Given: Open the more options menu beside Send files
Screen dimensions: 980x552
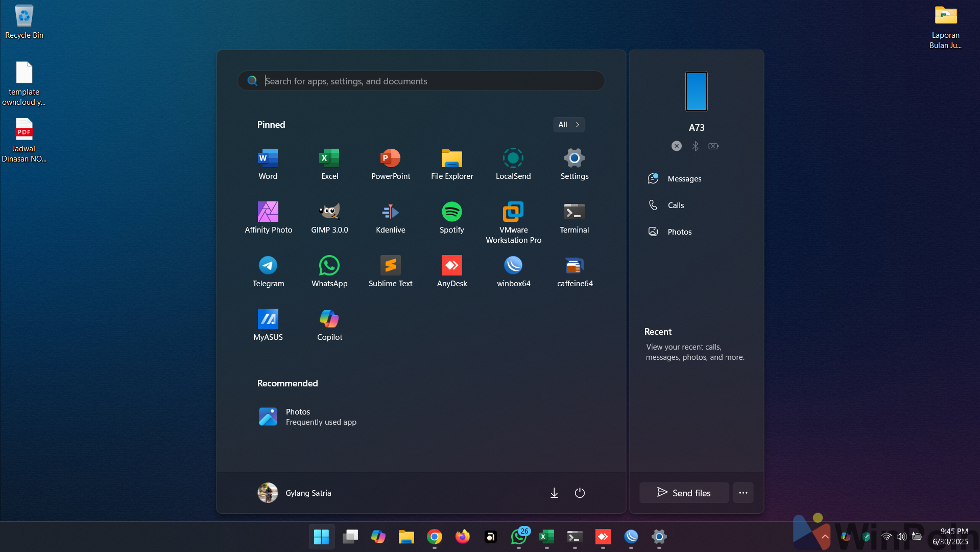Looking at the screenshot, I should click(743, 493).
